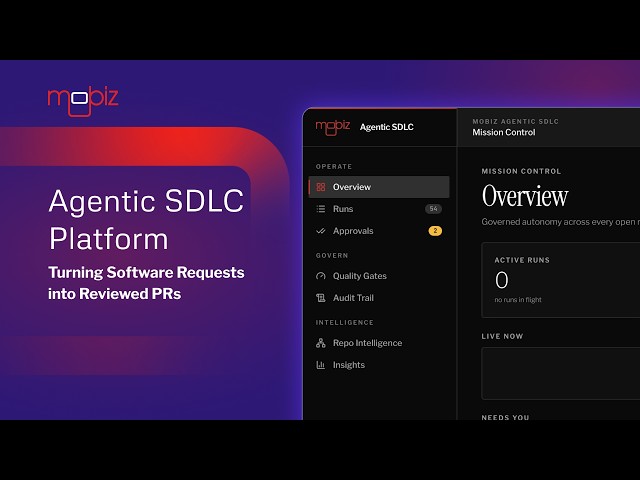
Task: Go to the Approvals page
Action: pyautogui.click(x=379, y=231)
